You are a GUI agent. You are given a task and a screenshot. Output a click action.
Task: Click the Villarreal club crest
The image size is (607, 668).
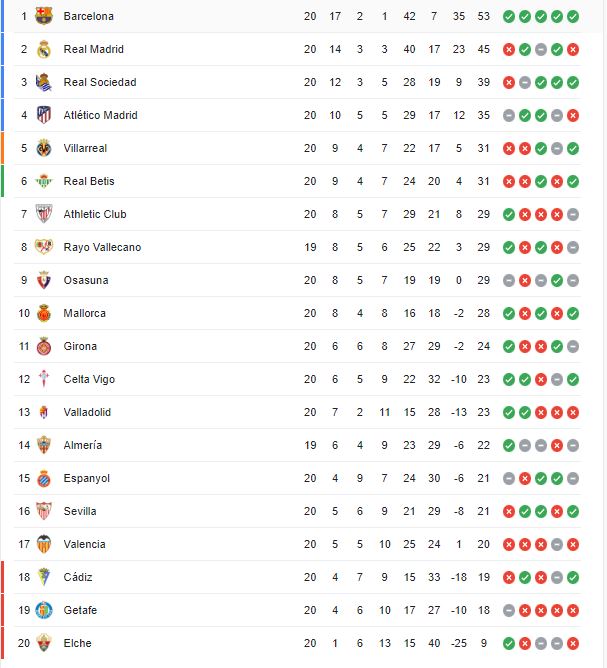click(43, 148)
